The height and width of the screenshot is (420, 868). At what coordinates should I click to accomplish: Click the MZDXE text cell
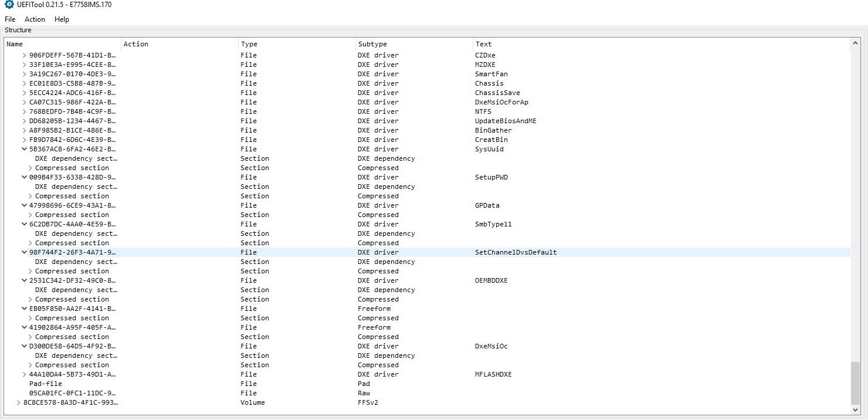click(x=485, y=65)
